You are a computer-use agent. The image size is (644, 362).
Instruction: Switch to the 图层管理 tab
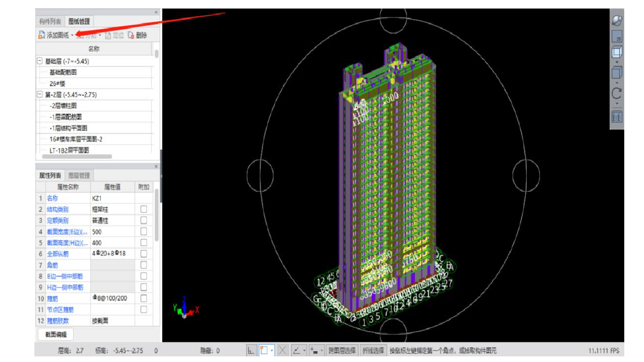[x=79, y=176]
